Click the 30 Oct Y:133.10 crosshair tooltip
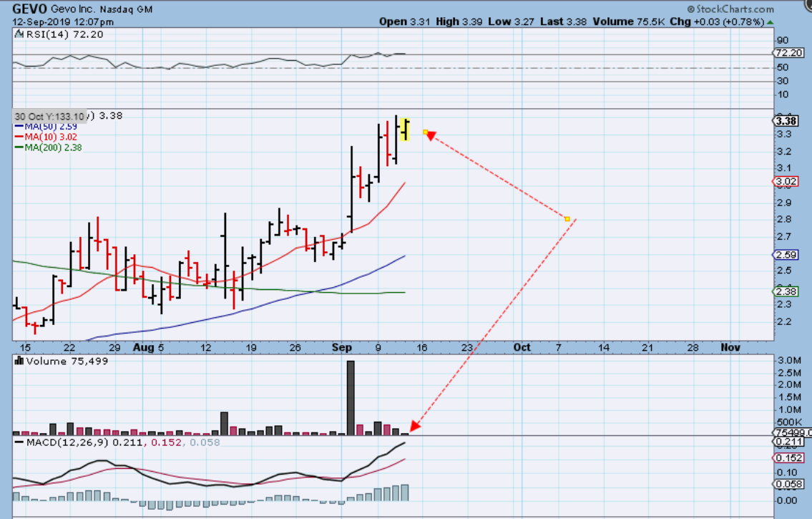Image resolution: width=812 pixels, height=519 pixels. [49, 117]
